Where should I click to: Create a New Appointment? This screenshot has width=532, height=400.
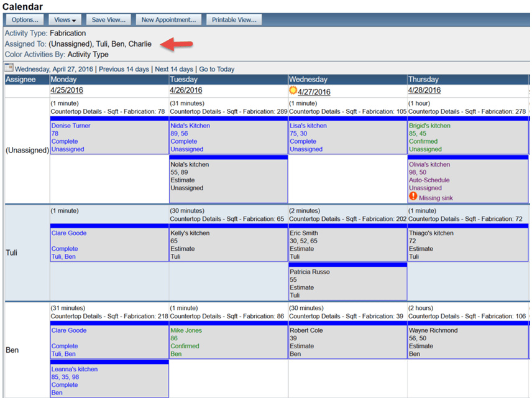tap(168, 20)
